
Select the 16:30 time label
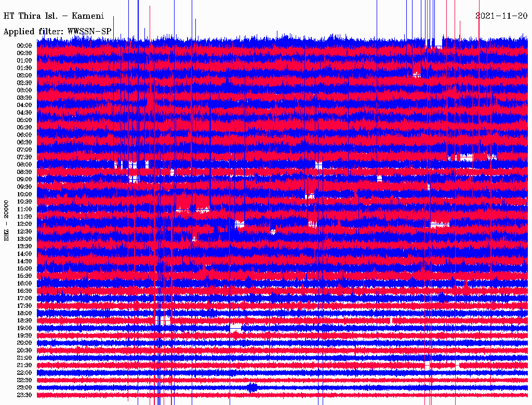(24, 291)
